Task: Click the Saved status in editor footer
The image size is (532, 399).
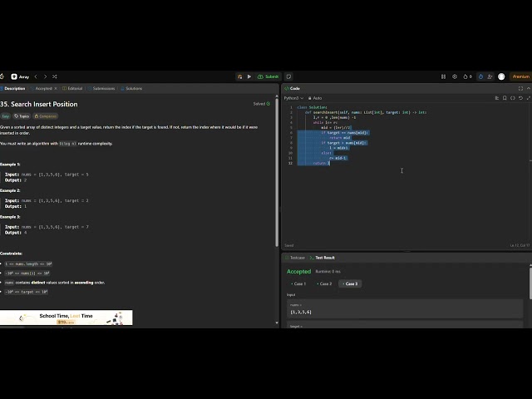Action: click(x=289, y=245)
